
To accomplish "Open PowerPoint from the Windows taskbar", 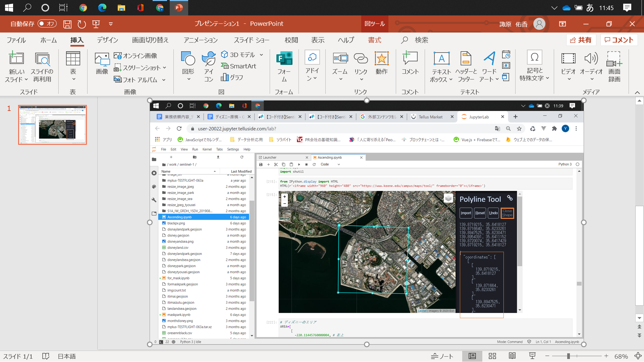I will tap(179, 8).
